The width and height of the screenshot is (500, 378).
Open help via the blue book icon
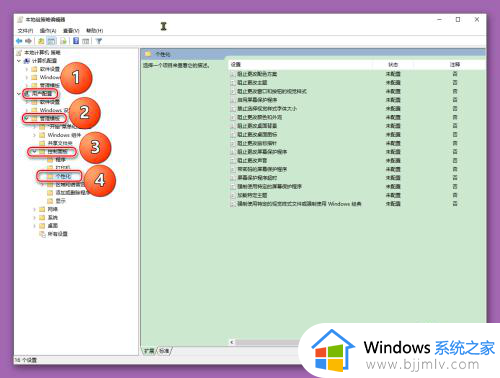[x=76, y=41]
